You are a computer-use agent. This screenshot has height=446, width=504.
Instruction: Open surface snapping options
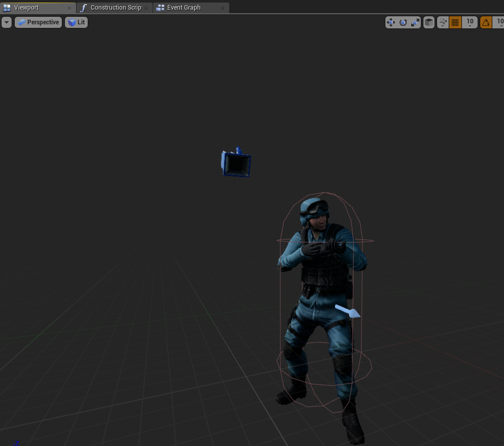coord(443,22)
